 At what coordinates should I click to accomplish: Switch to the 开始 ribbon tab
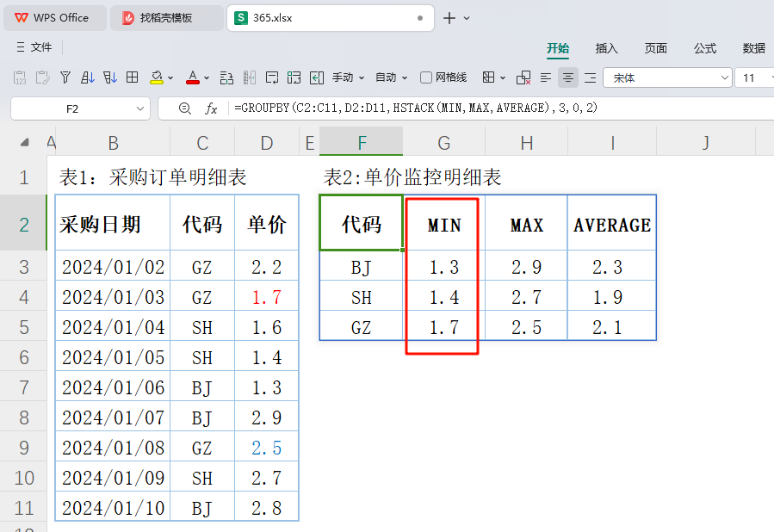pyautogui.click(x=558, y=48)
